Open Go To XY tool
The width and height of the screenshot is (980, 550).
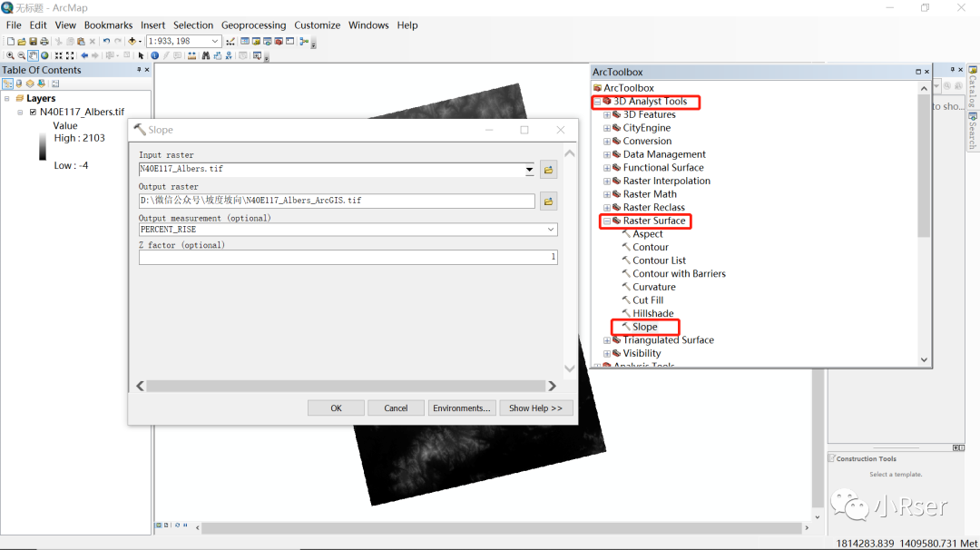click(229, 55)
